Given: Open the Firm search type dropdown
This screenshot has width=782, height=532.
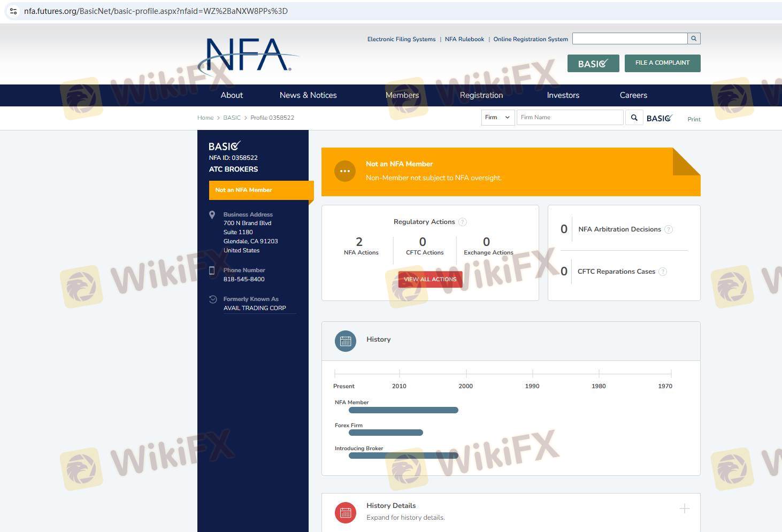Looking at the screenshot, I should [x=497, y=118].
